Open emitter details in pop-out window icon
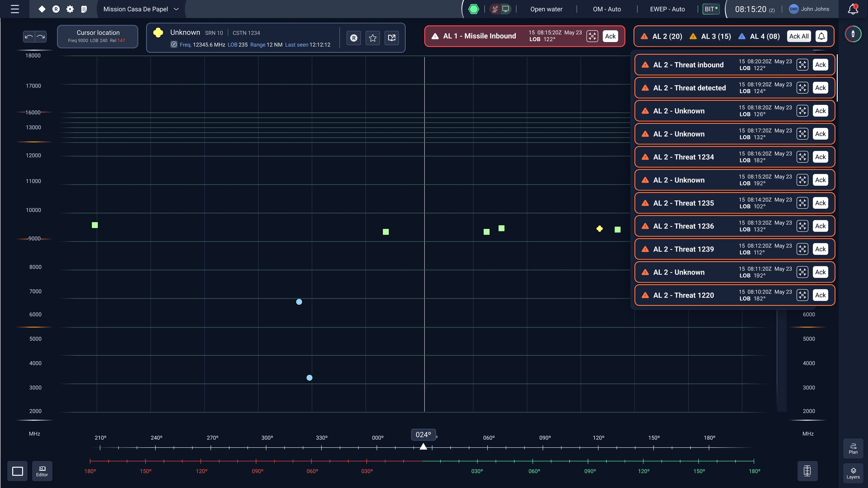 (x=392, y=38)
